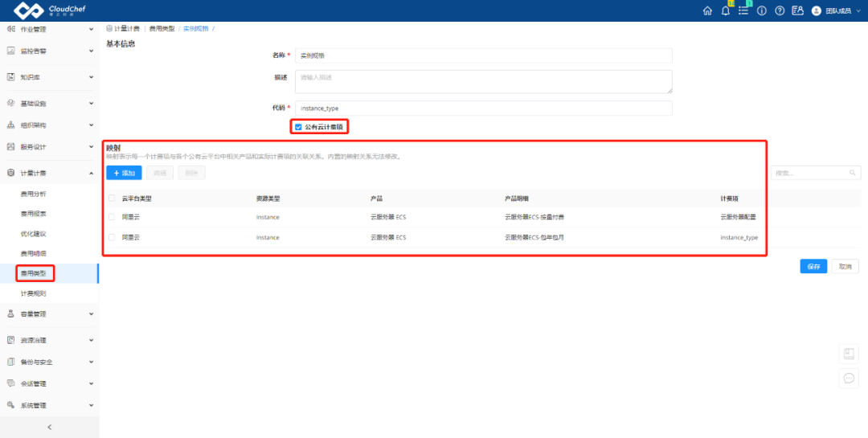Click into the 代码 input field
Viewport: 868px width, 438px height.
(x=483, y=108)
